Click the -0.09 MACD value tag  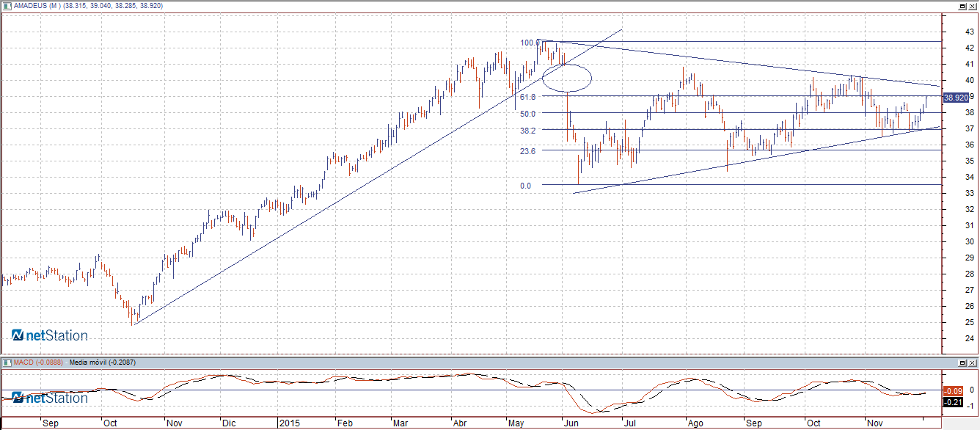click(952, 391)
